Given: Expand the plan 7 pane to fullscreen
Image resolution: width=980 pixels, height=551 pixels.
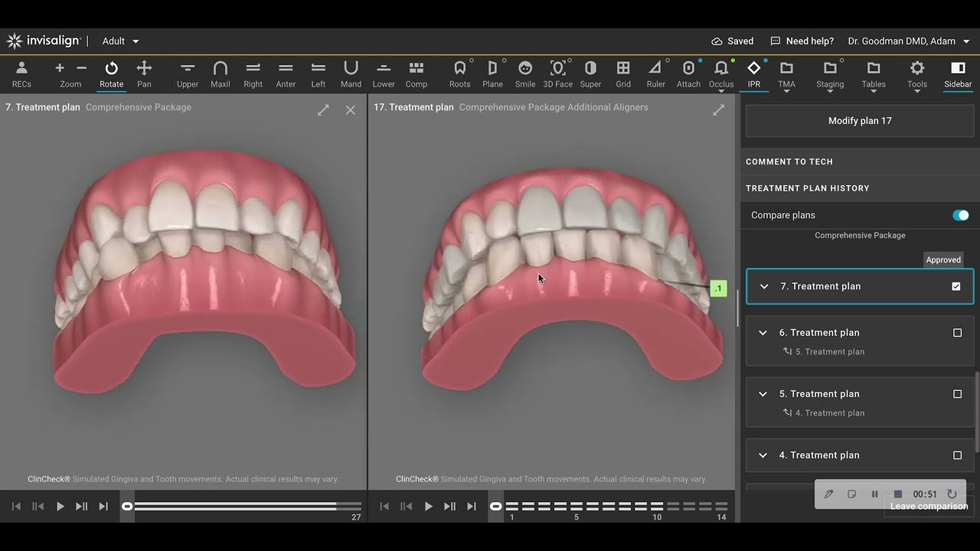Looking at the screenshot, I should click(x=323, y=110).
